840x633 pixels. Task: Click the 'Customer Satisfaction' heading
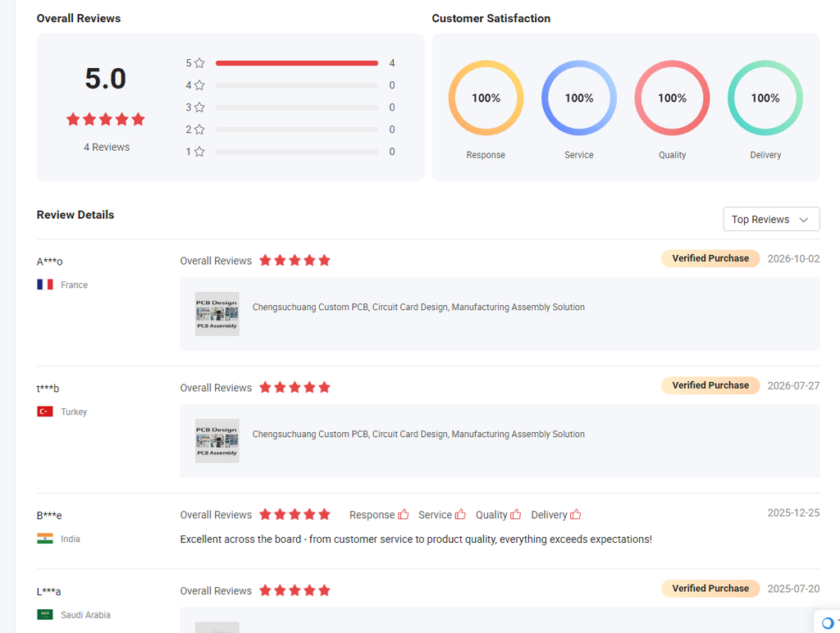491,18
